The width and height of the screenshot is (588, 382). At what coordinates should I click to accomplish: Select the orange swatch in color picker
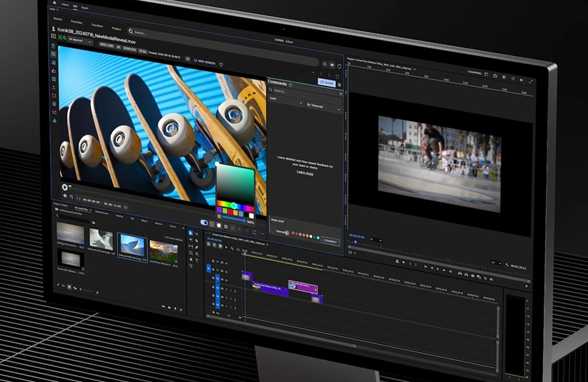[235, 213]
